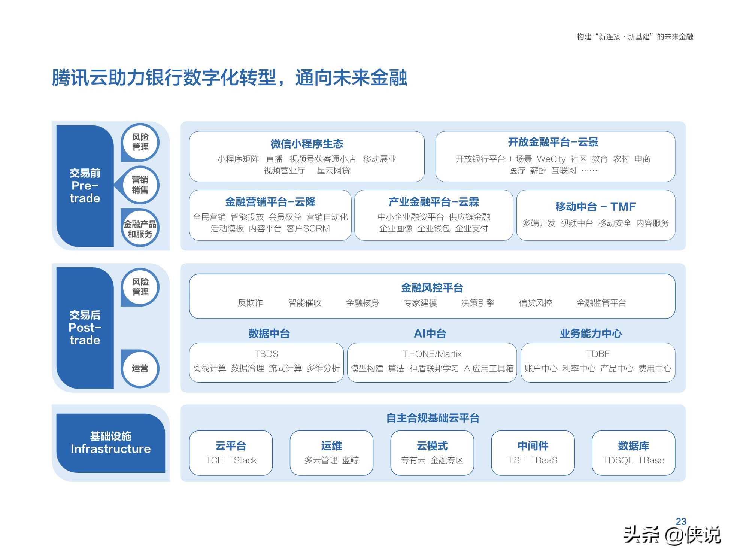This screenshot has width=737, height=560.
Task: Click the 移动安全 text
Action: tap(615, 223)
